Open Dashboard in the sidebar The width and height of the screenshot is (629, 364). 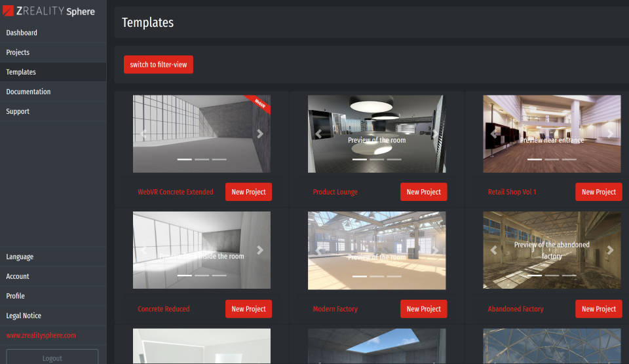53,33
